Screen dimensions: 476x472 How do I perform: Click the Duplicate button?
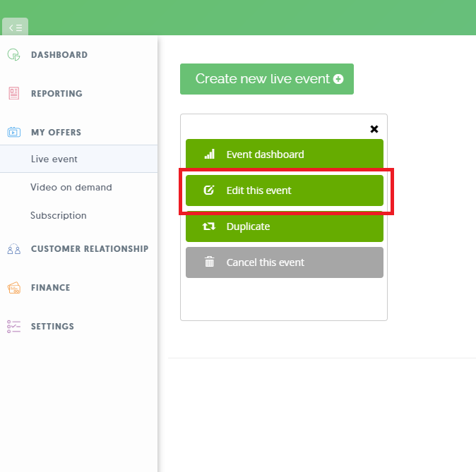285,226
